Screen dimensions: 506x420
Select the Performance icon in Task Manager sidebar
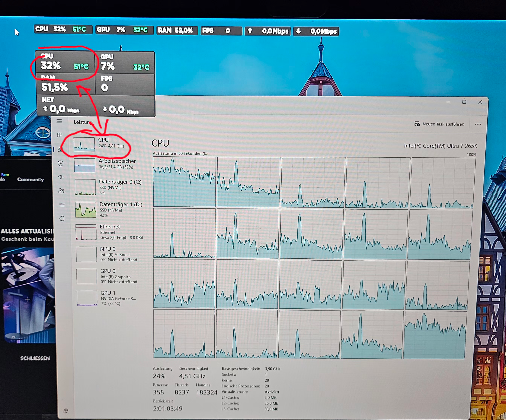tap(60, 149)
